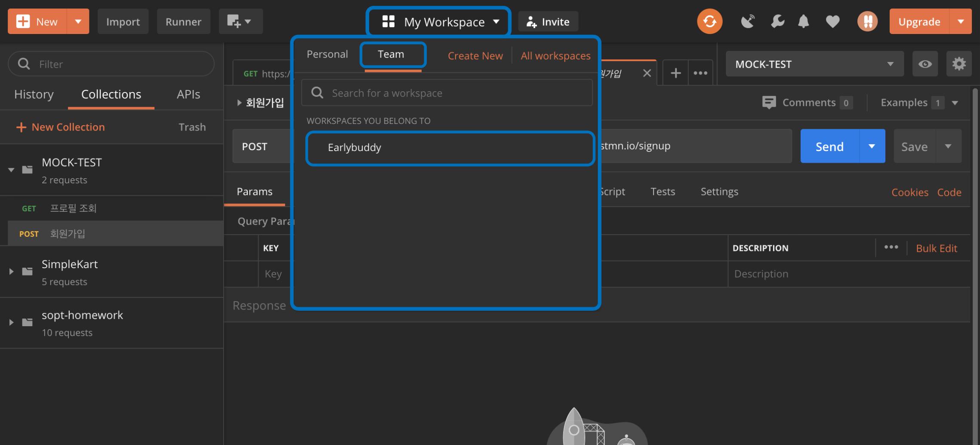The width and height of the screenshot is (980, 445).
Task: Open the APIs sidebar tab
Action: pos(188,94)
